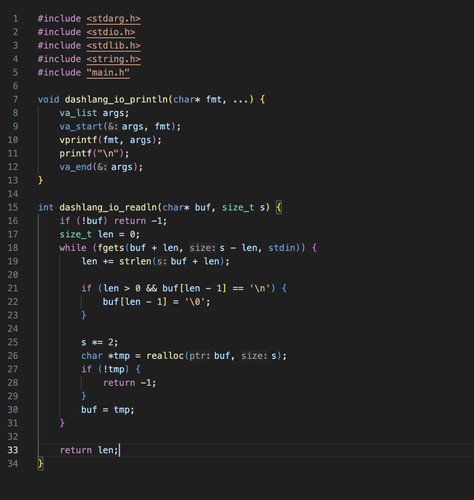Click 'size_t len = 0;' declaration
Screen dimensions: 474x500
99,234
